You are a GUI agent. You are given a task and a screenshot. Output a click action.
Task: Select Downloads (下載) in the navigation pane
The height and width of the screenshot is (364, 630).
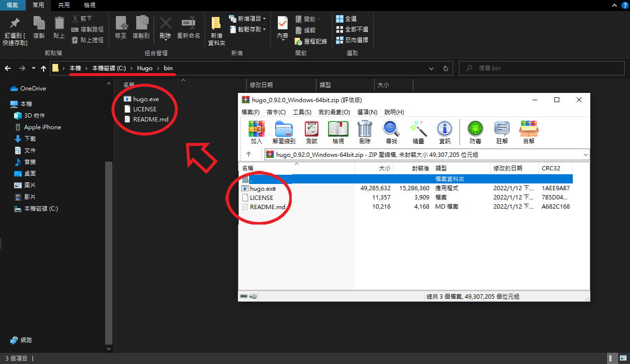[x=30, y=139]
